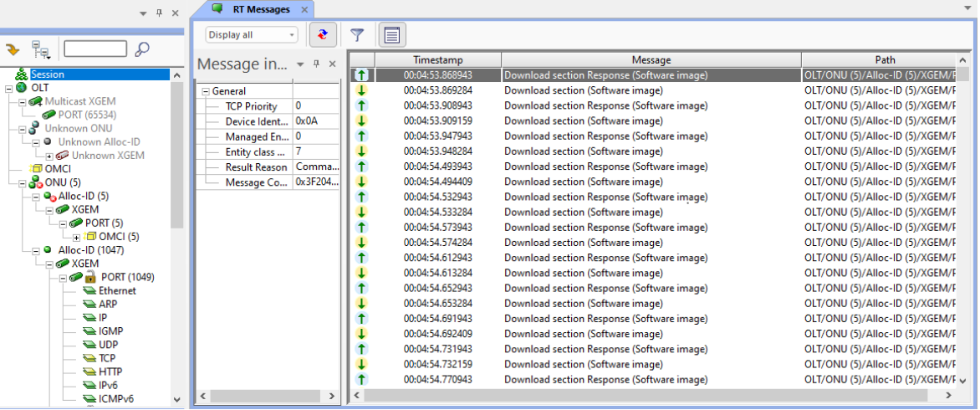Click the Timestamp column header
This screenshot has height=410, width=980.
click(x=437, y=60)
